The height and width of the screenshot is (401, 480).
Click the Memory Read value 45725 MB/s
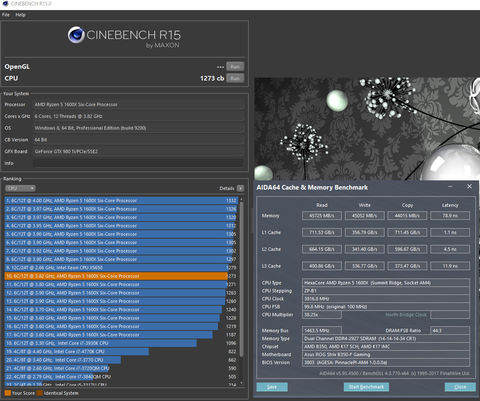(x=322, y=216)
